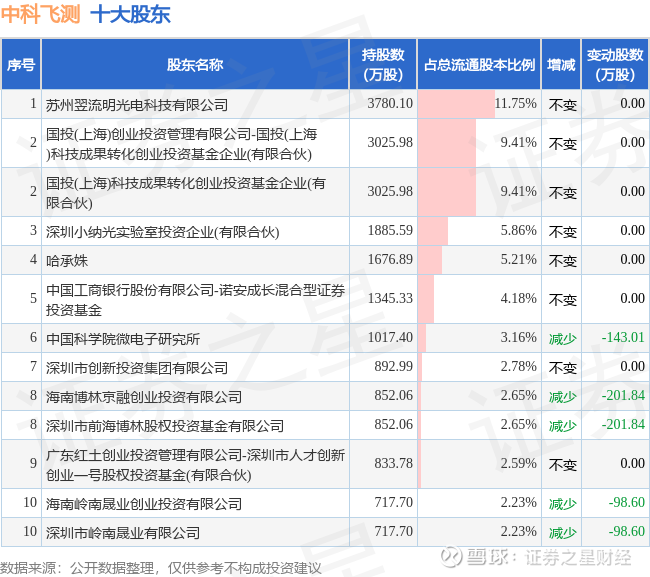The image size is (650, 577).
Task: Select the 增减 column header
Action: pos(561,65)
